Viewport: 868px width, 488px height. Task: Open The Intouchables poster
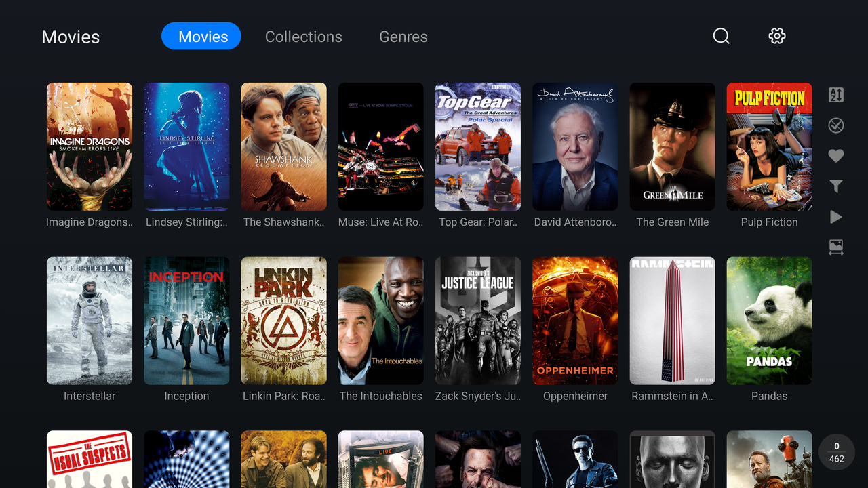(x=380, y=321)
